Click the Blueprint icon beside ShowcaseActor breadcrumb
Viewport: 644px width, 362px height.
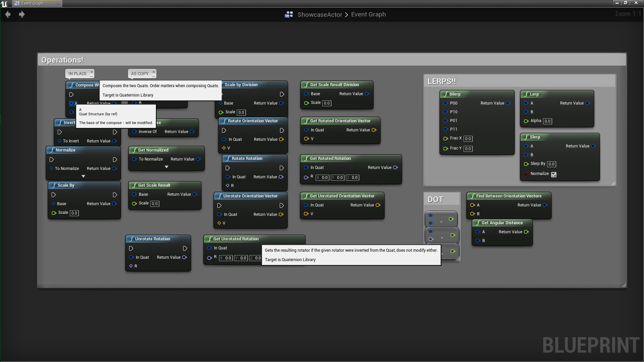[288, 14]
